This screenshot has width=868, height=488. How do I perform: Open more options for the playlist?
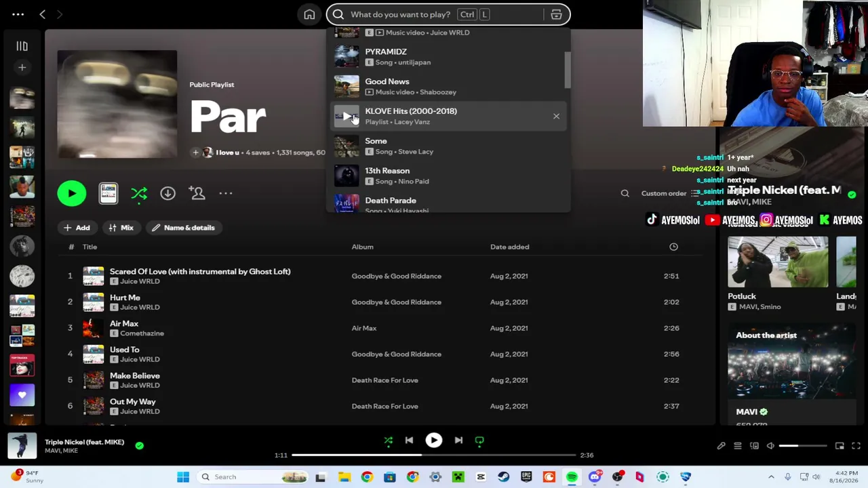(226, 193)
